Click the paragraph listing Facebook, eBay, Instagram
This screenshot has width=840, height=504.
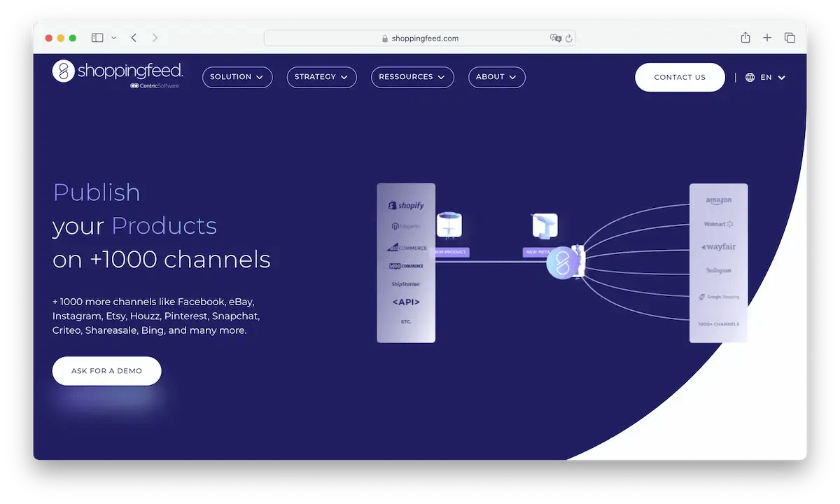click(x=156, y=316)
